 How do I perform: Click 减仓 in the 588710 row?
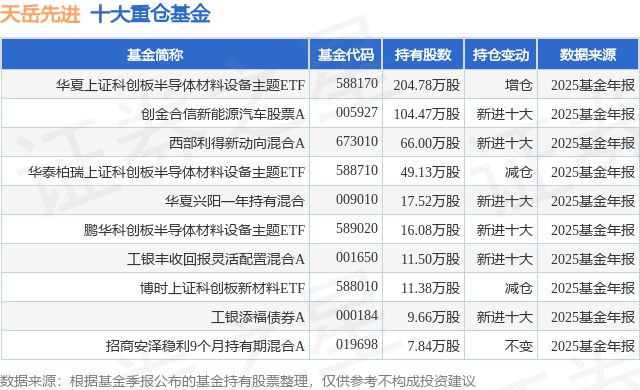[x=519, y=172]
